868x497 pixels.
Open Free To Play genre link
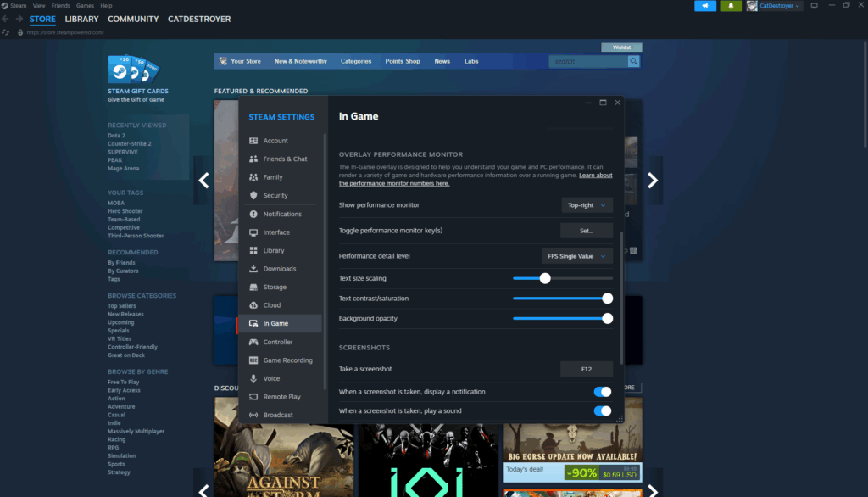click(124, 382)
